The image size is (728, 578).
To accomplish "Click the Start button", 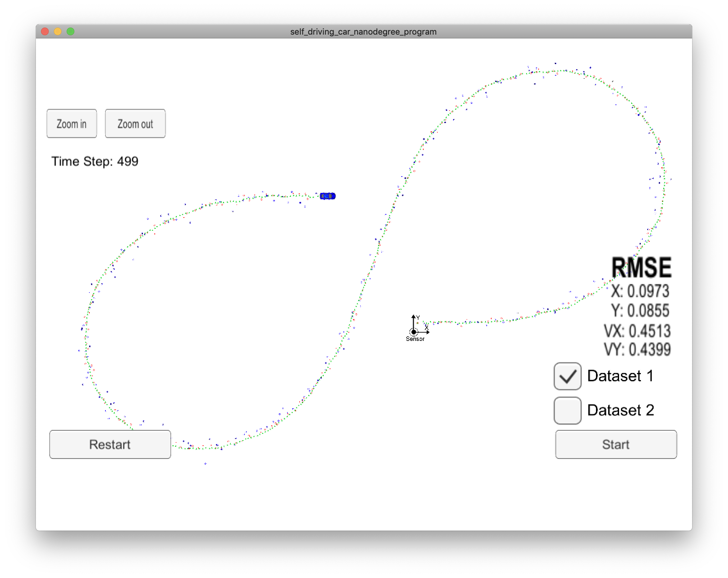I will click(616, 444).
